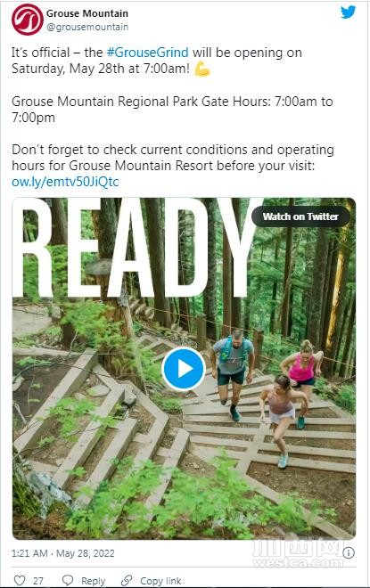Open the Twitter bird logo
Screen dimensions: 370x588
point(348,12)
